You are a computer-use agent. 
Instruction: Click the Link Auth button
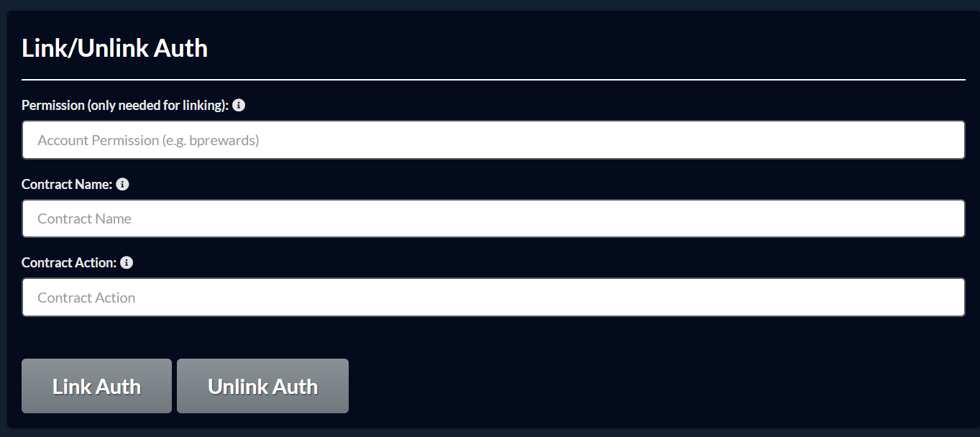(x=96, y=386)
